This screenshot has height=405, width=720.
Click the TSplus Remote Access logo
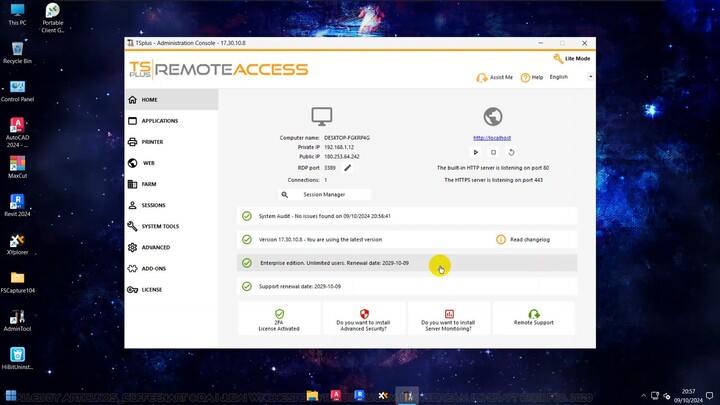pos(219,69)
